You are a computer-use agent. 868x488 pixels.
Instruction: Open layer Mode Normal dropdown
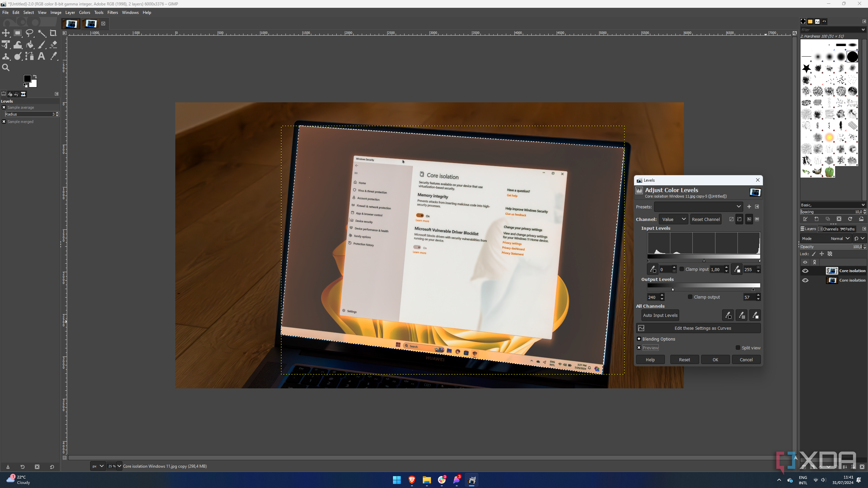click(x=826, y=239)
